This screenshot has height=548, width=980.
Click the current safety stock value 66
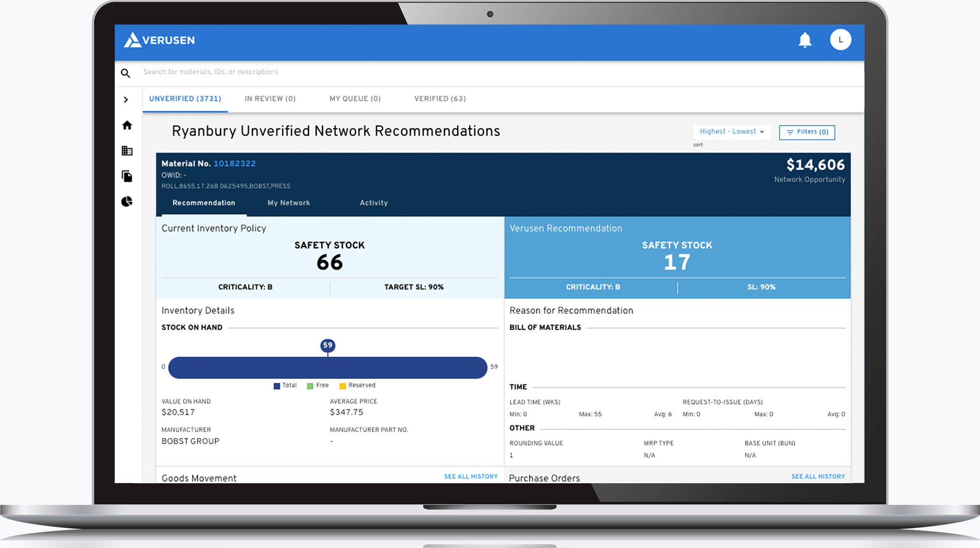329,263
